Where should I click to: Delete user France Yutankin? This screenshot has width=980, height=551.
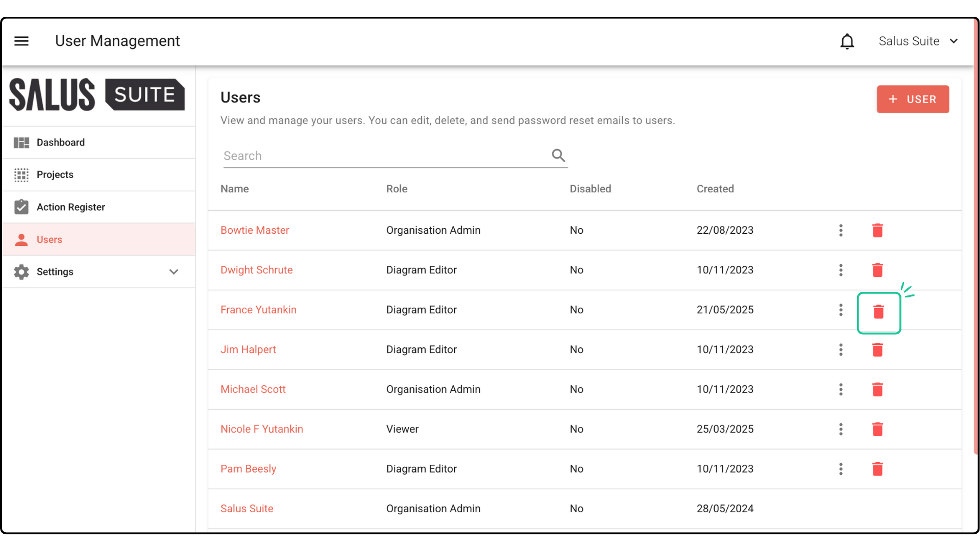tap(878, 312)
